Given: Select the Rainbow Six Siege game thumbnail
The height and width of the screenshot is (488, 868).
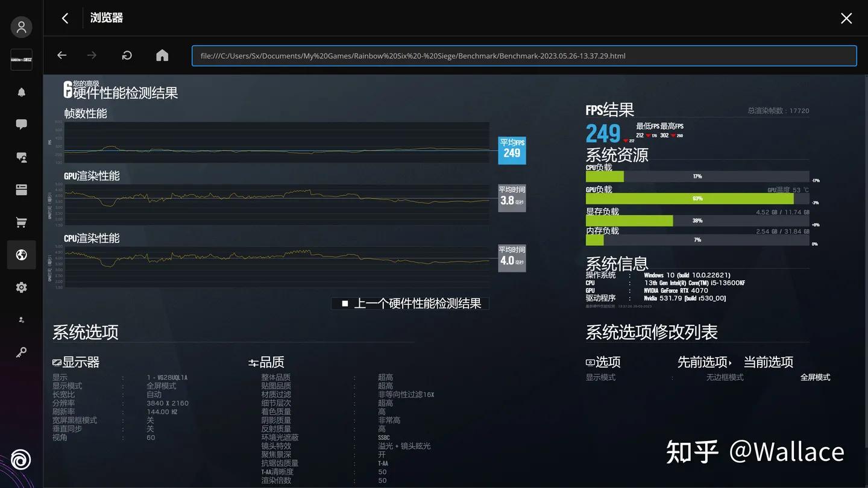Looking at the screenshot, I should (21, 60).
